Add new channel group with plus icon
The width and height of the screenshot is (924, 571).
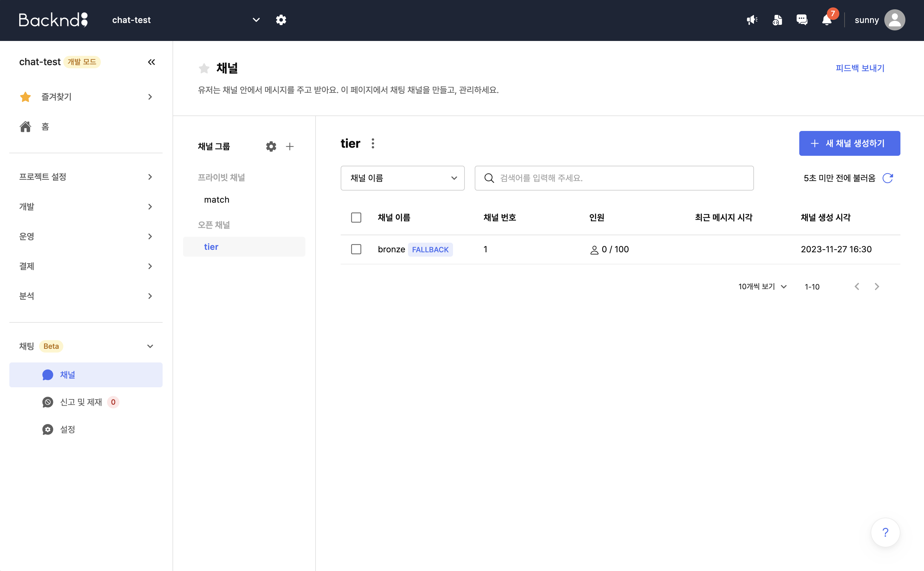point(289,146)
